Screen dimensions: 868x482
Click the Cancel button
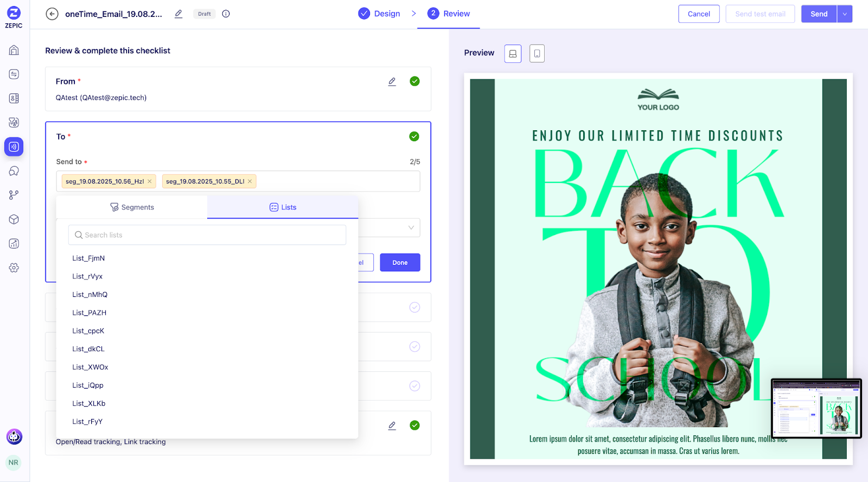pyautogui.click(x=699, y=14)
